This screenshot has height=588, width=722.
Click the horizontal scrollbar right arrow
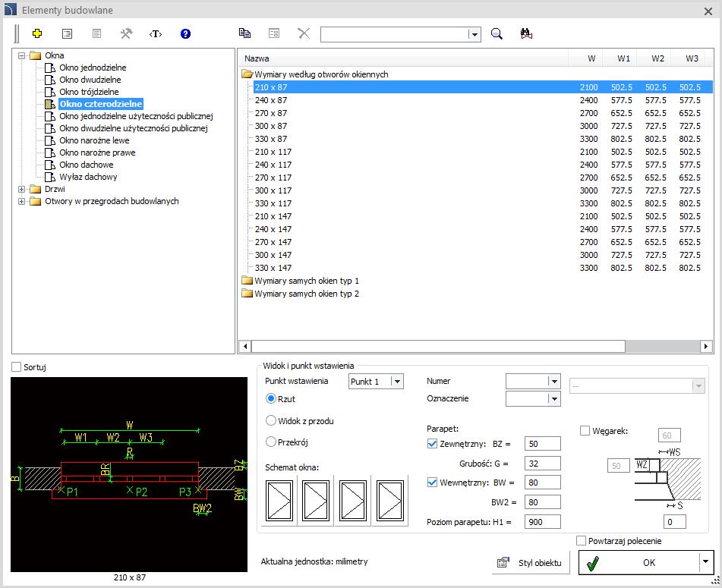tap(706, 346)
